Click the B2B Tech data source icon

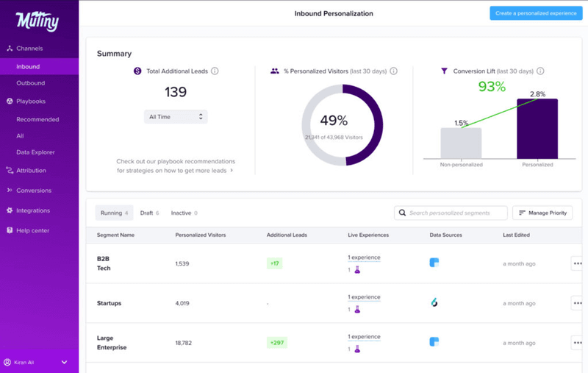pos(434,263)
